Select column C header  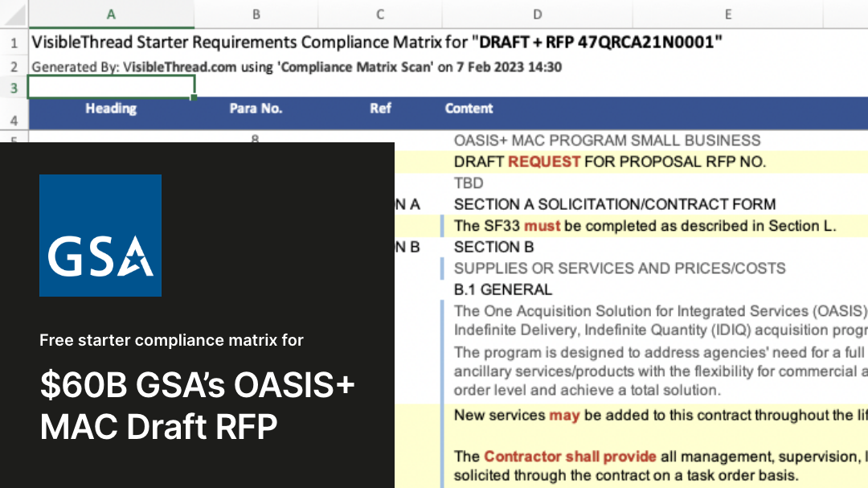[x=380, y=14]
